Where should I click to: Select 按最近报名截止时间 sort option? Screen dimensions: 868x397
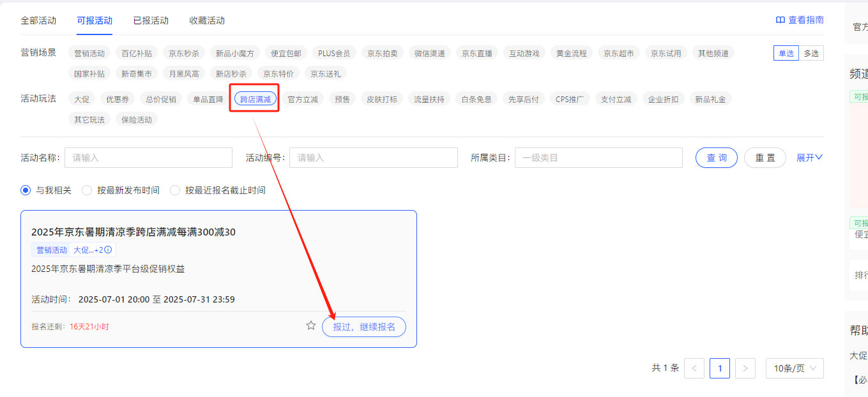pos(175,190)
